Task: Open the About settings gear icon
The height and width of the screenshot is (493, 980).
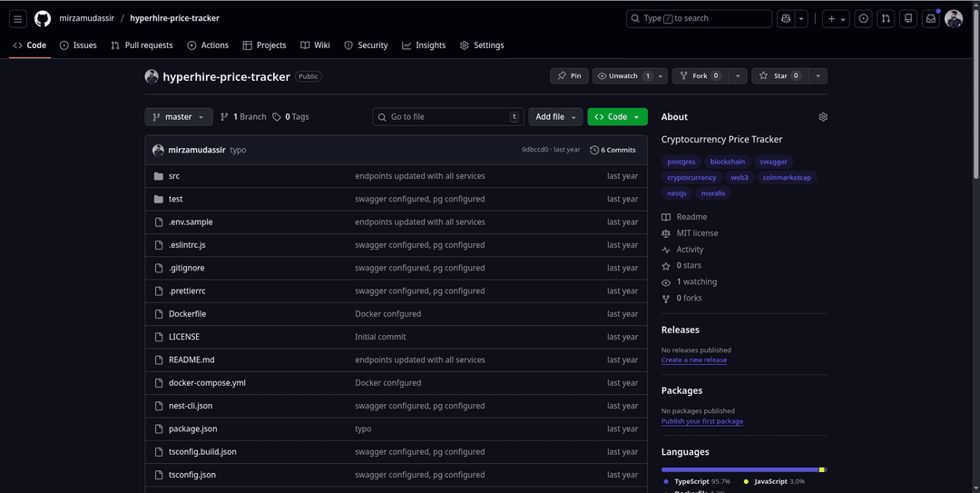Action: [823, 117]
